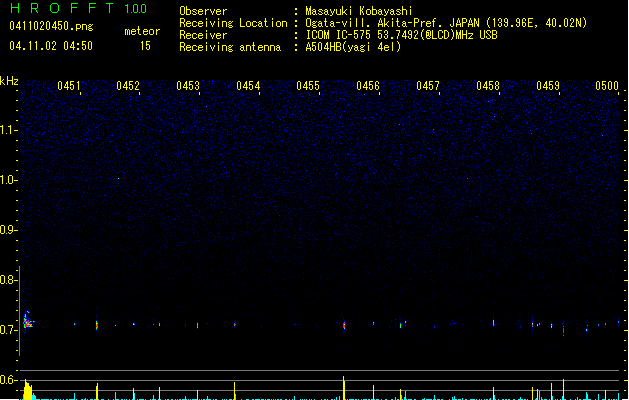Click the 0.8 kHz axis label
The height and width of the screenshot is (400, 629).
pyautogui.click(x=9, y=280)
